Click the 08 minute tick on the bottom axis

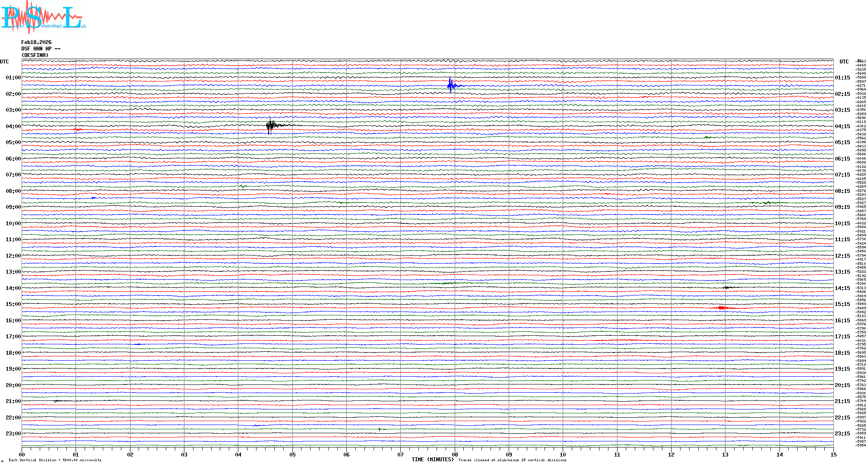pyautogui.click(x=455, y=454)
